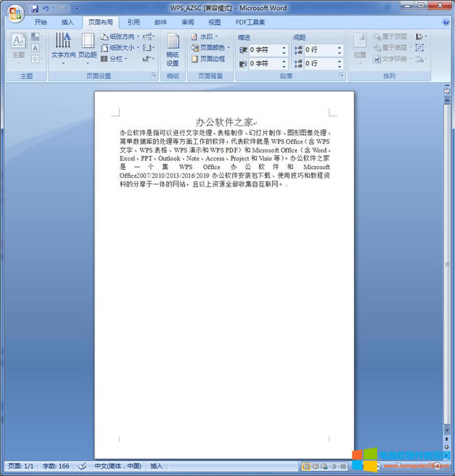Open the hyphenation dropdown icon
Image resolution: width=455 pixels, height=476 pixels.
pyautogui.click(x=149, y=59)
